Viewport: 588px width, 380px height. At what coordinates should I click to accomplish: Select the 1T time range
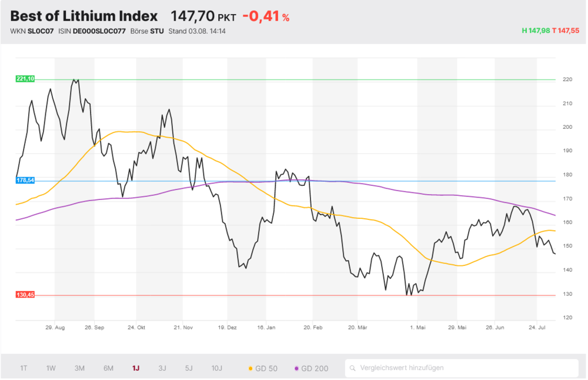click(24, 368)
